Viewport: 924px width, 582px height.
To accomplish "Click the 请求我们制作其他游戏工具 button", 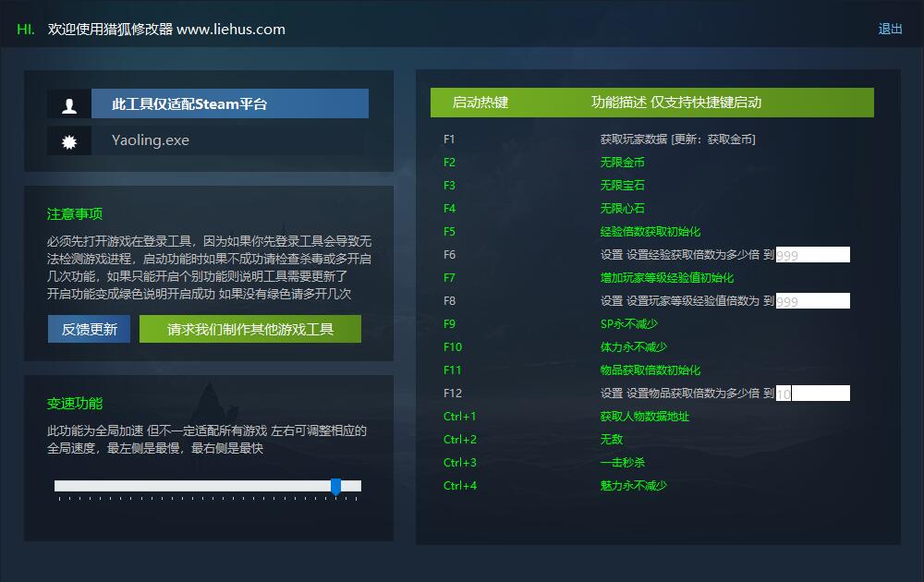I will [250, 329].
